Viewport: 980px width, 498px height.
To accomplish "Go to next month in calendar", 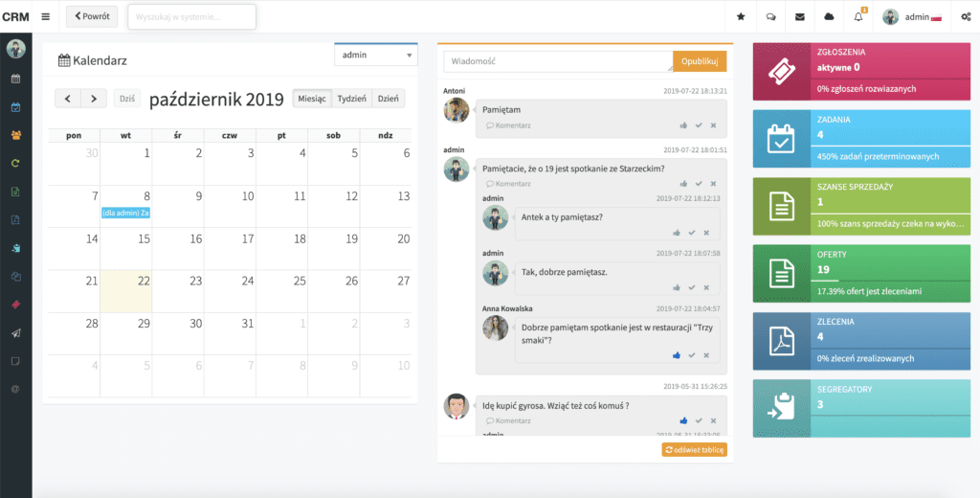I will [94, 99].
